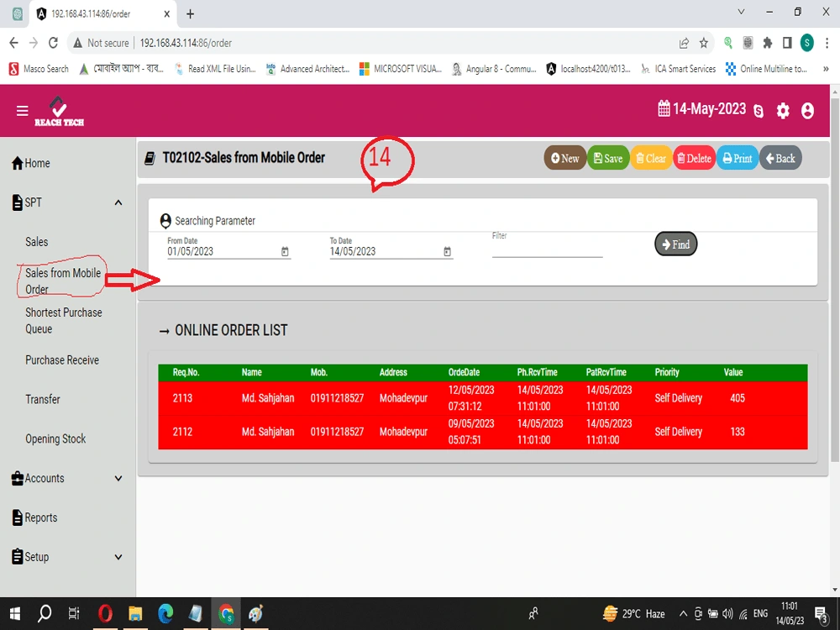Image resolution: width=840 pixels, height=630 pixels.
Task: Open browser extensions puzzle icon
Action: 768,43
